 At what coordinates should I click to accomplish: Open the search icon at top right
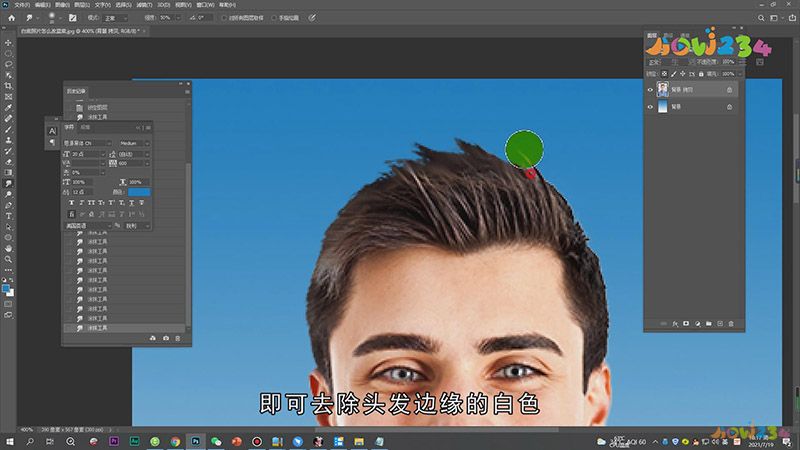pos(761,18)
